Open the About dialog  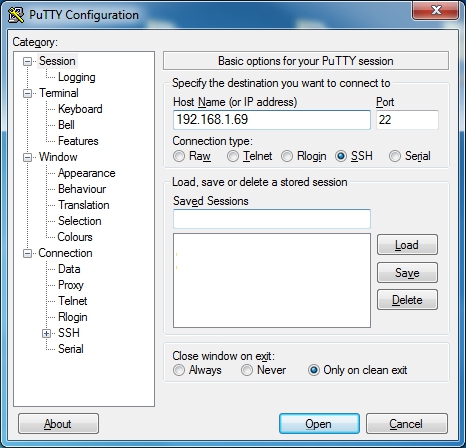pyautogui.click(x=58, y=424)
